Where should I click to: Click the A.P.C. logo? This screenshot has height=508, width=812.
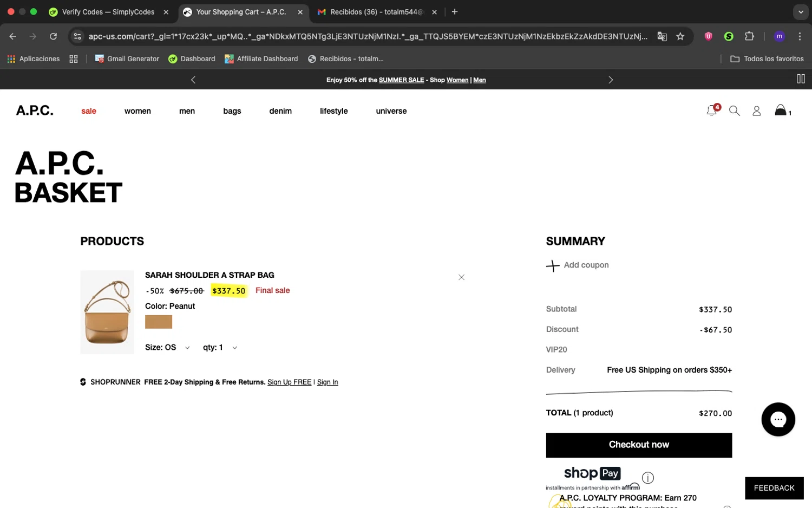[35, 110]
